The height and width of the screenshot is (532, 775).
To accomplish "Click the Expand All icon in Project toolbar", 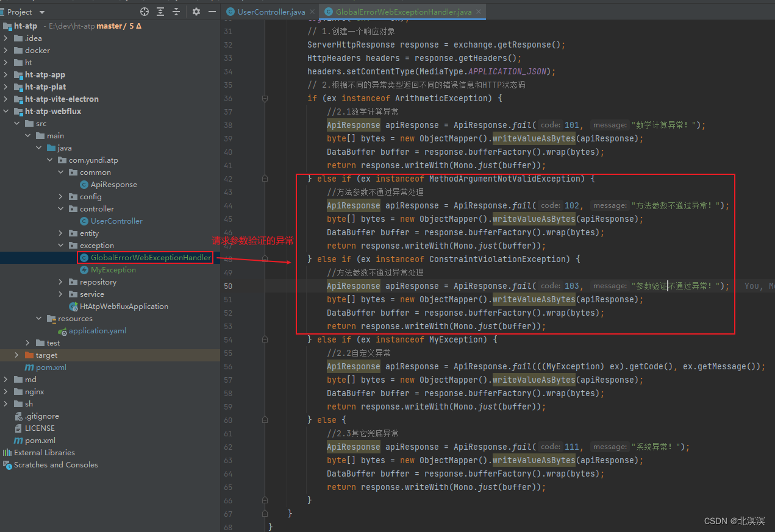I will tap(160, 12).
